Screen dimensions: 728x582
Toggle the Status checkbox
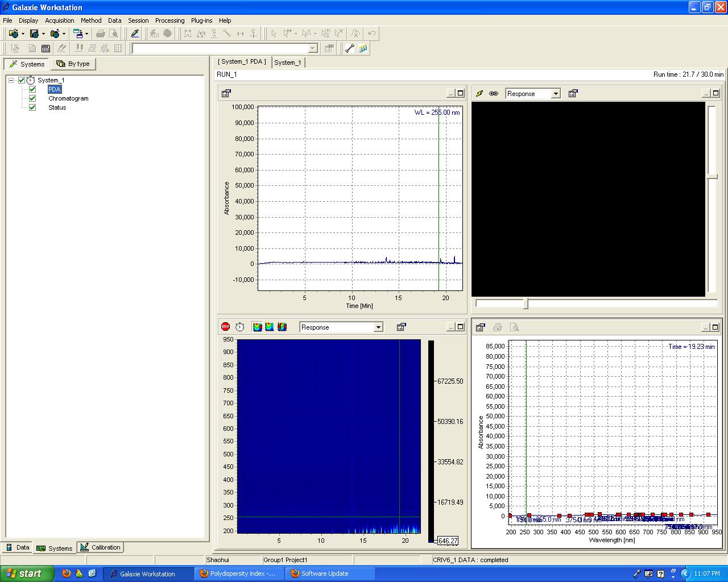(x=32, y=107)
